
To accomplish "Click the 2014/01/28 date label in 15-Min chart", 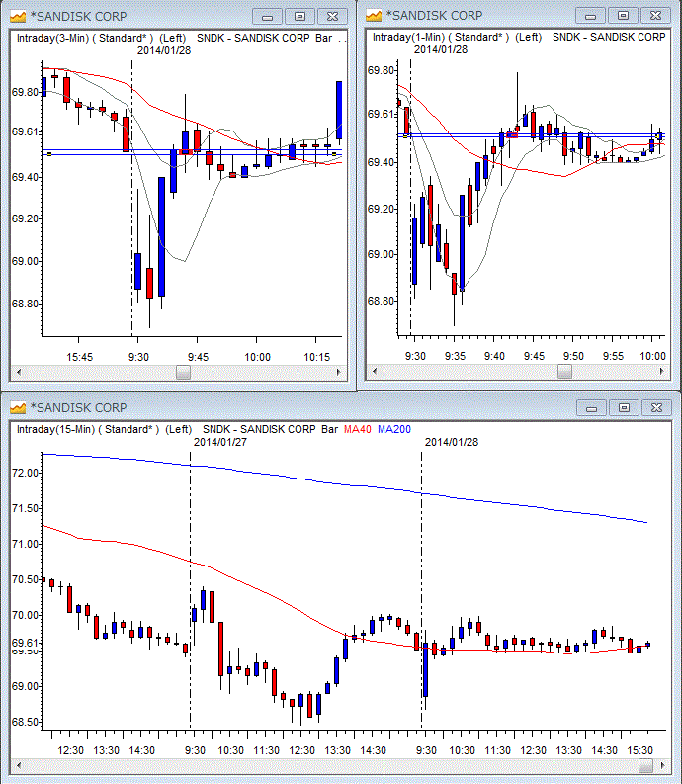I will [452, 442].
